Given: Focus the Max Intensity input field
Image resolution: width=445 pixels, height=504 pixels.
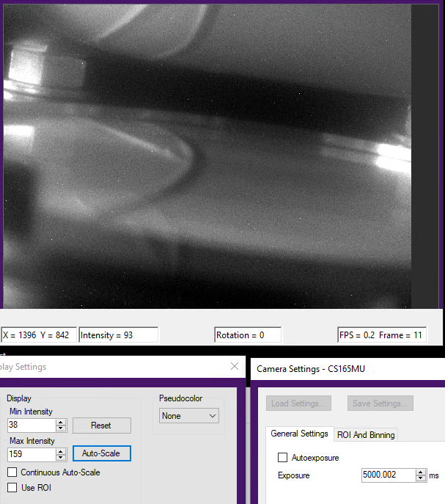Looking at the screenshot, I should (x=32, y=454).
